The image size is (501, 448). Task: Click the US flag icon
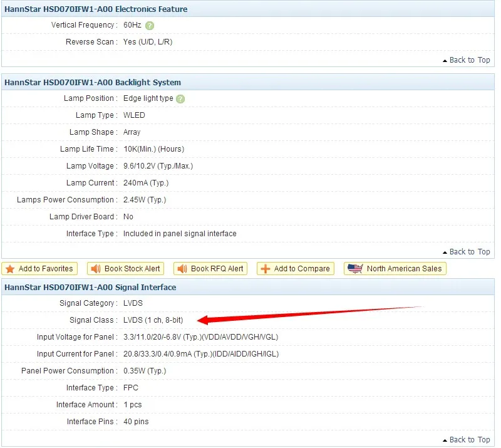(355, 269)
